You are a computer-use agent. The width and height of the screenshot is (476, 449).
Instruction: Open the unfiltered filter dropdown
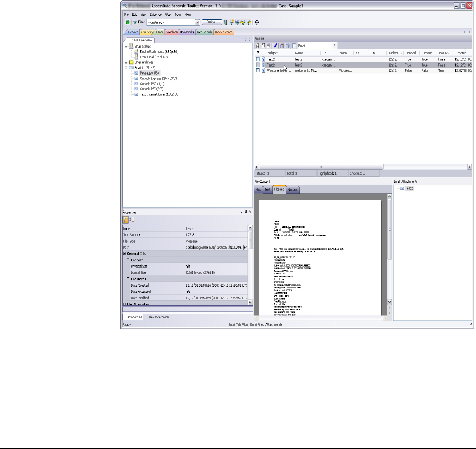(x=198, y=23)
